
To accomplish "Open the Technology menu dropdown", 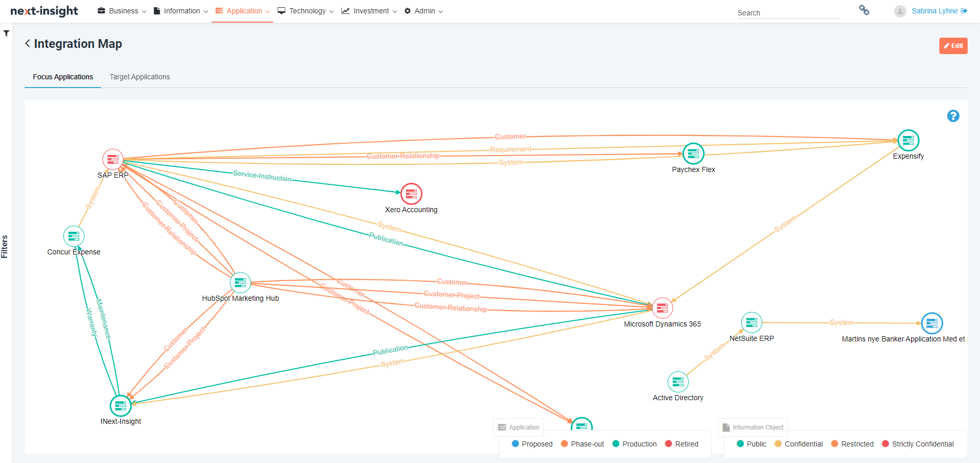I will 306,11.
